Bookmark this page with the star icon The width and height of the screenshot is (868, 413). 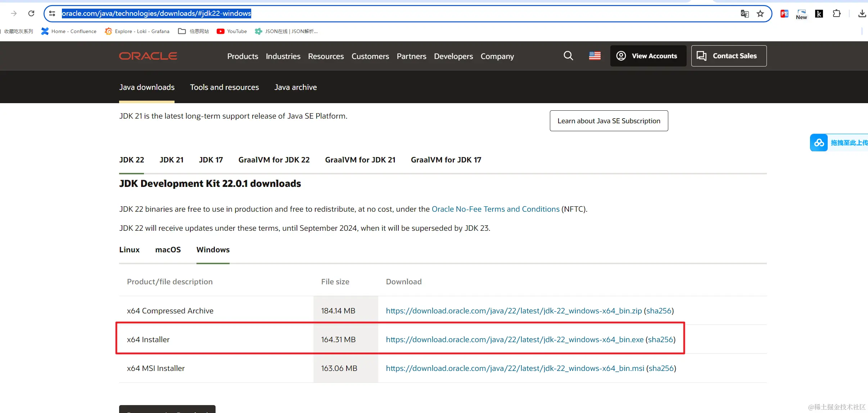[760, 14]
